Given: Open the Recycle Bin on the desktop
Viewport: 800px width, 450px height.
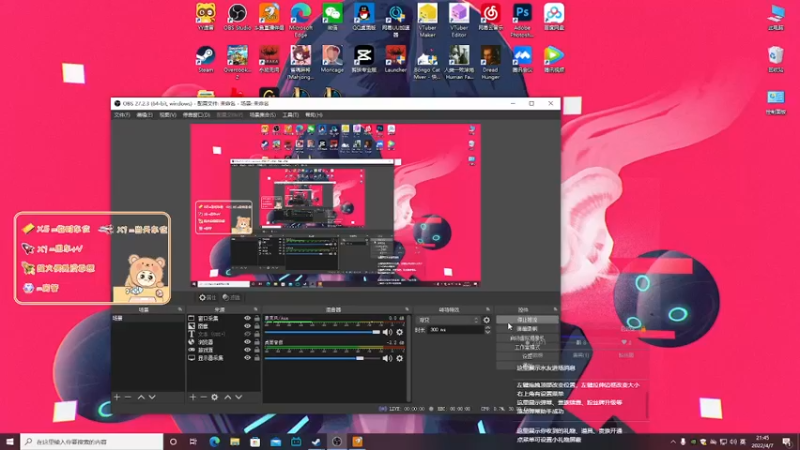Looking at the screenshot, I should 776,59.
